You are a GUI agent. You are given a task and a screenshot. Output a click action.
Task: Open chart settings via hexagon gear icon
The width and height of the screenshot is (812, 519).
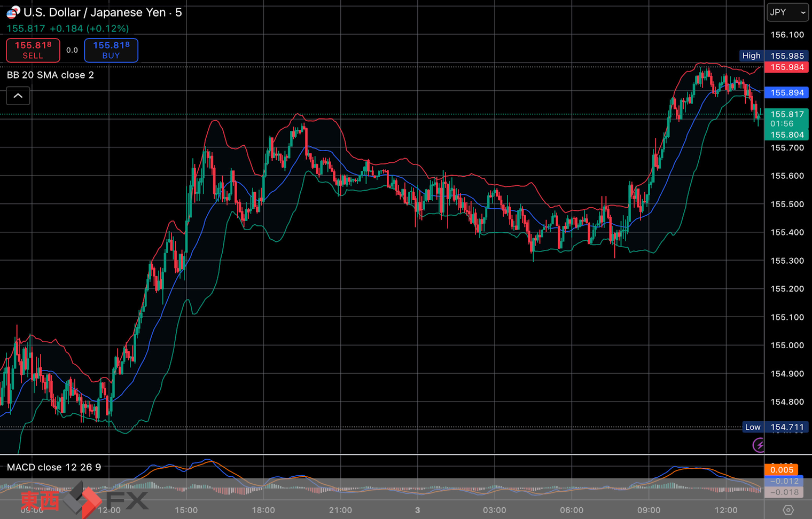point(788,510)
